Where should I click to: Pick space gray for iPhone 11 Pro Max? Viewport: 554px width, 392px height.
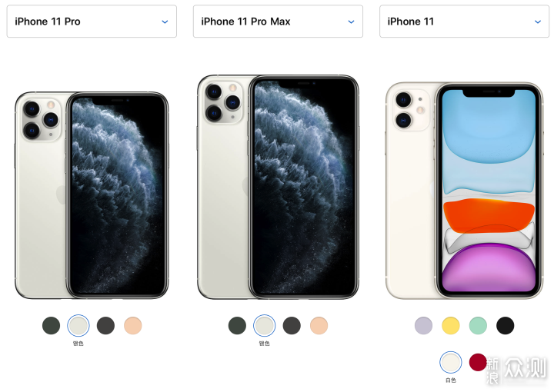click(292, 325)
